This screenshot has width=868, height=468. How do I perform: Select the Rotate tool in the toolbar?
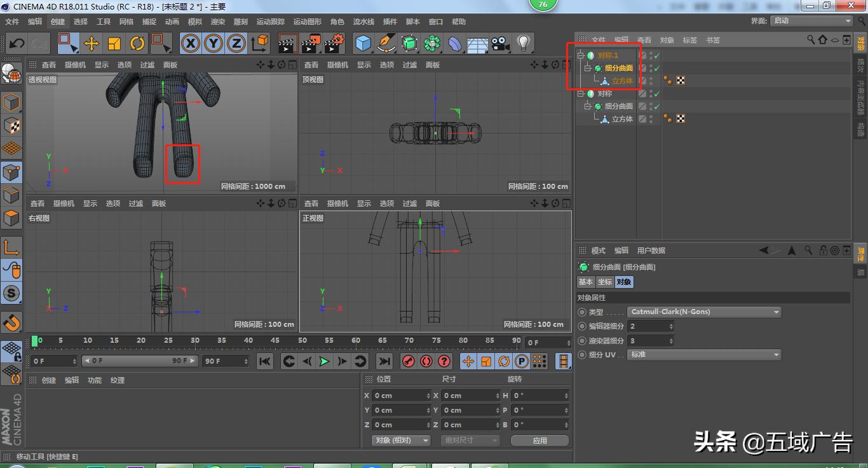[x=137, y=43]
